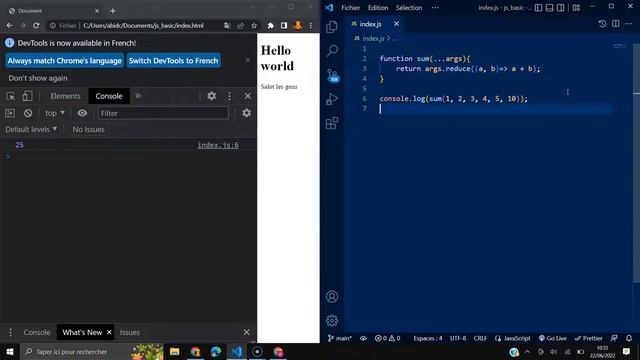Viewport: 640px width, 360px height.
Task: Click Switch DevTools to French button
Action: point(173,61)
